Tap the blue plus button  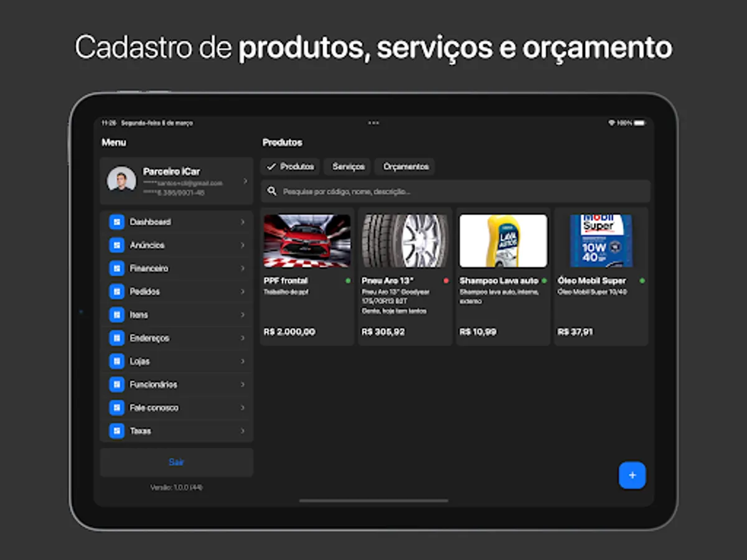tap(632, 475)
